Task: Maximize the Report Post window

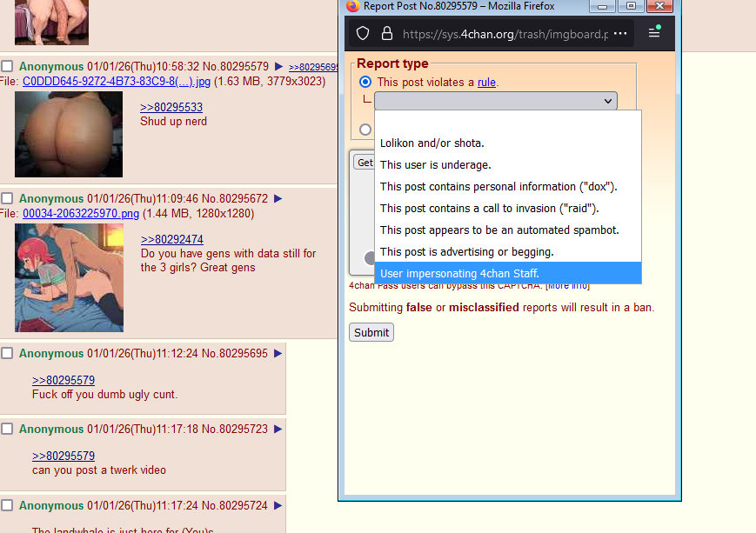Action: coord(631,6)
